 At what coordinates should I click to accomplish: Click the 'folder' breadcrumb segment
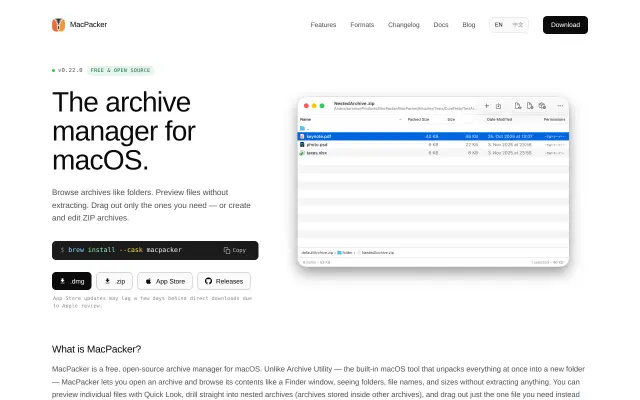click(347, 253)
